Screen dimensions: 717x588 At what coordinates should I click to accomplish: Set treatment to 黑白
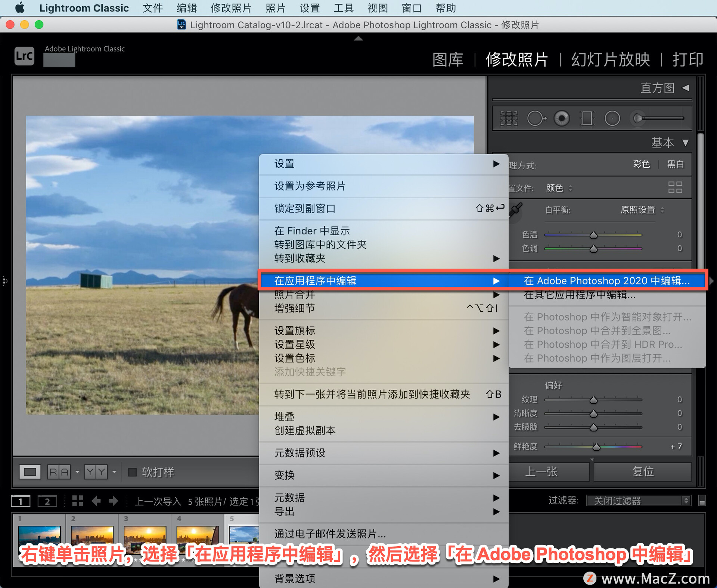pos(675,164)
